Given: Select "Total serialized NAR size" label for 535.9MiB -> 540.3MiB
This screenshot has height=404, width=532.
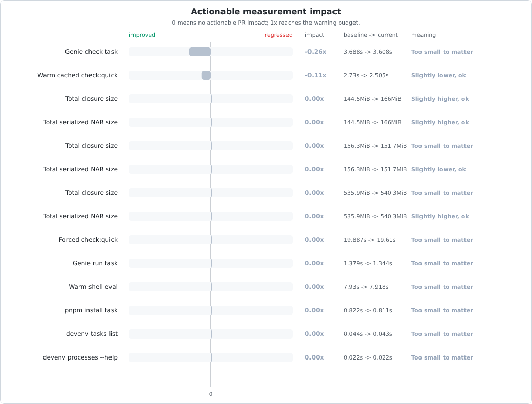Looking at the screenshot, I should (x=80, y=216).
